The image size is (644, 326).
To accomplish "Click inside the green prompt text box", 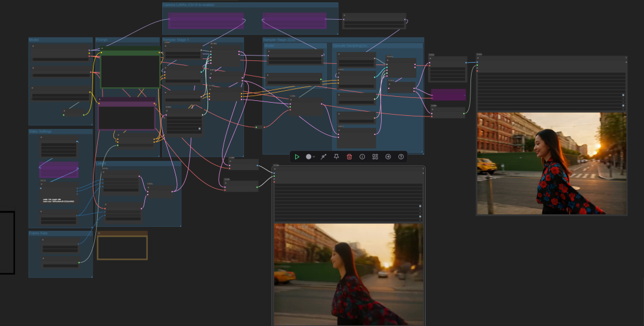I will pos(130,71).
